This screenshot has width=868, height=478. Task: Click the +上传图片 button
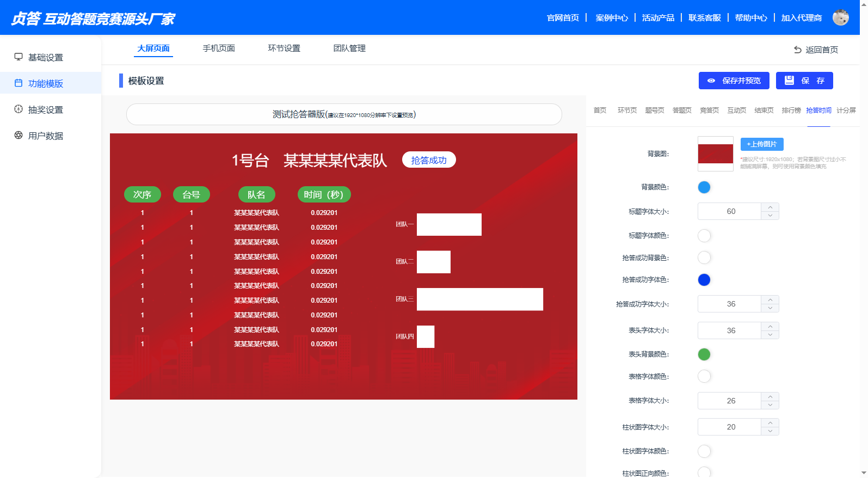pos(762,144)
